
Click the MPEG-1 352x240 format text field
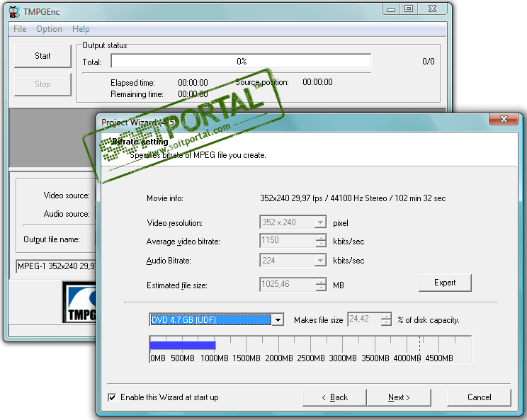56,266
